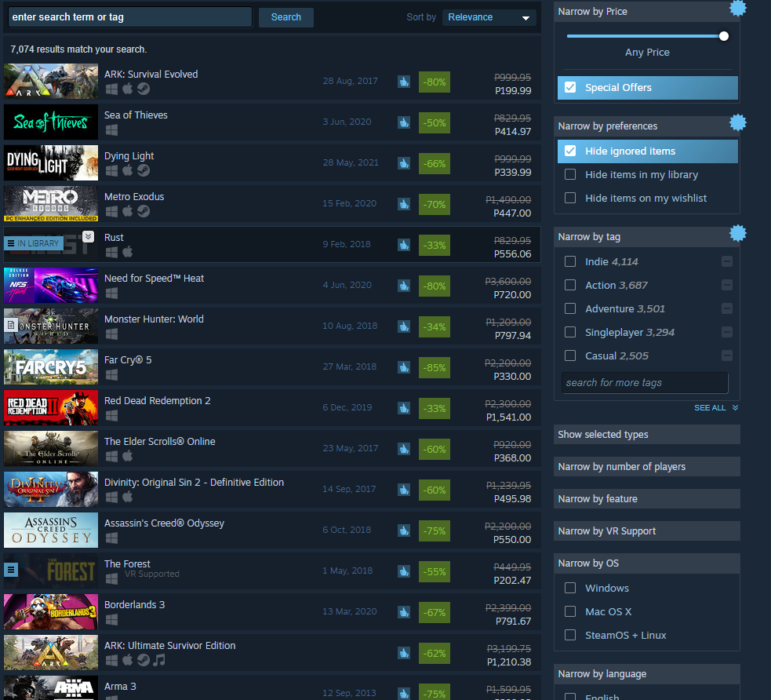Image resolution: width=771 pixels, height=700 pixels.
Task: Open the Far Cry 5 thumbnail image
Action: click(51, 367)
